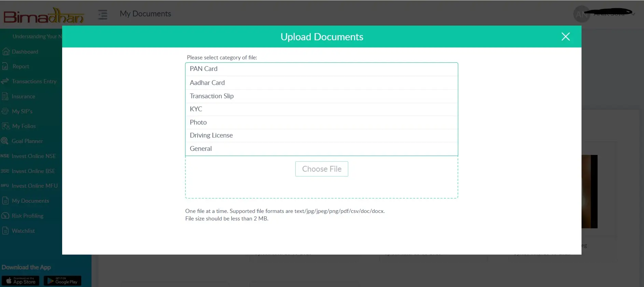Go to Invest Online NSE
644x287 pixels.
click(x=34, y=156)
